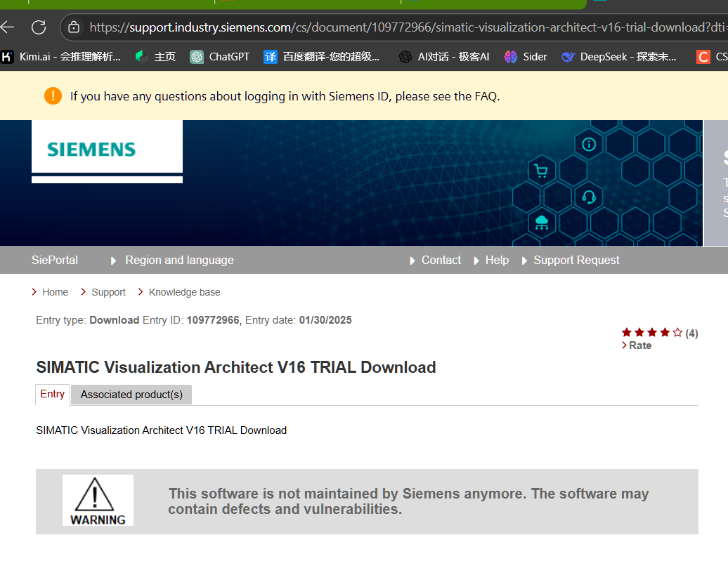Viewport: 728px width, 561px height.
Task: Open the Sider bookmark
Action: click(x=526, y=57)
